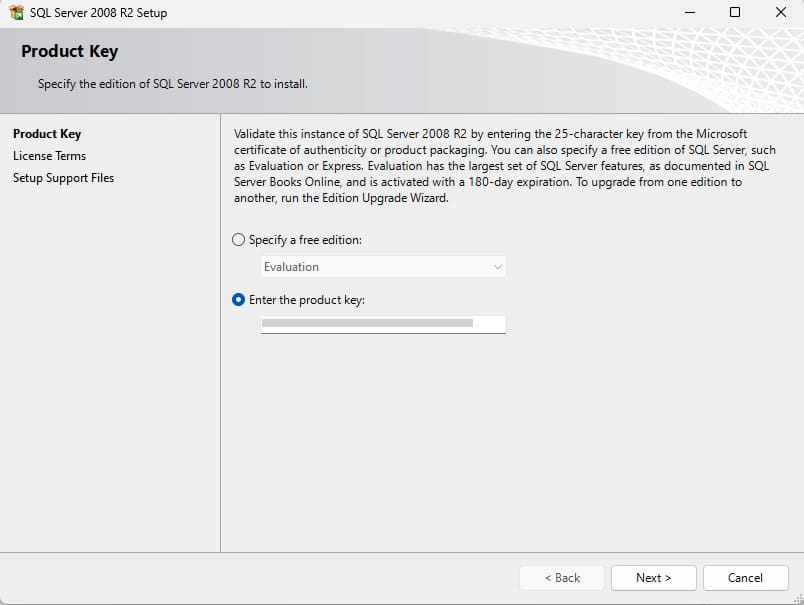Screen dimensions: 804x605
Task: Grab the resize grip in the window corner
Action: pyautogui.click(x=797, y=598)
